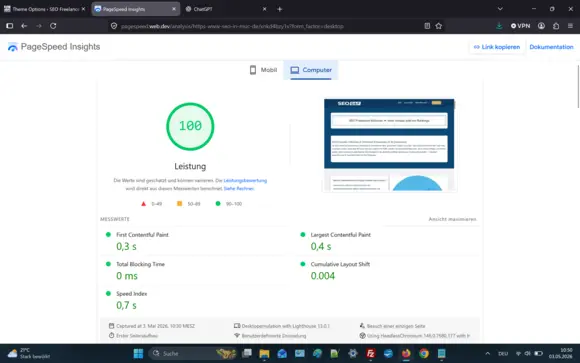This screenshot has width=580, height=363.
Task: Open the account profile icon
Action: click(541, 26)
